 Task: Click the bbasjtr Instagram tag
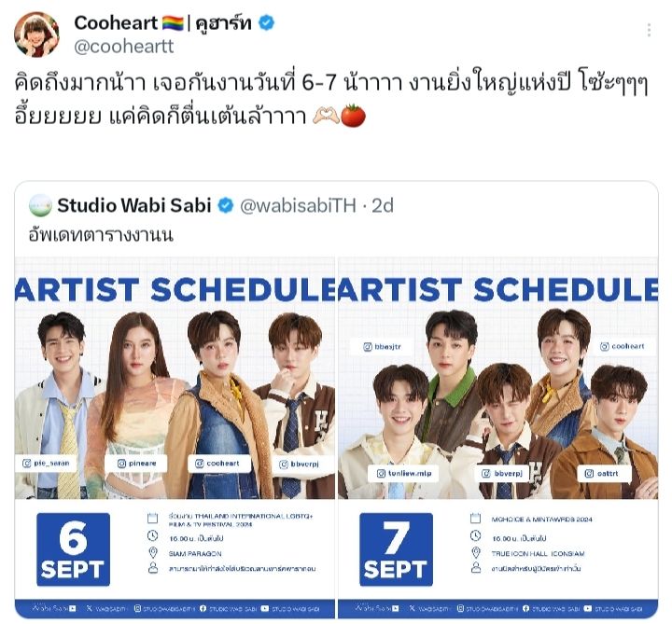[382, 346]
